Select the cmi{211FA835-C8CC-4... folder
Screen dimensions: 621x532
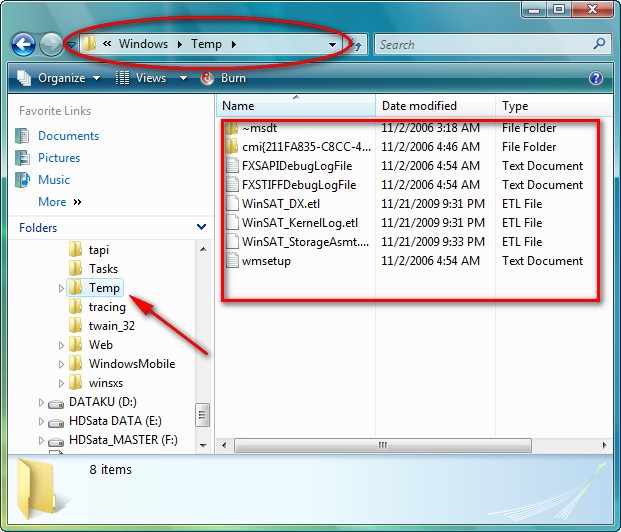pyautogui.click(x=307, y=147)
